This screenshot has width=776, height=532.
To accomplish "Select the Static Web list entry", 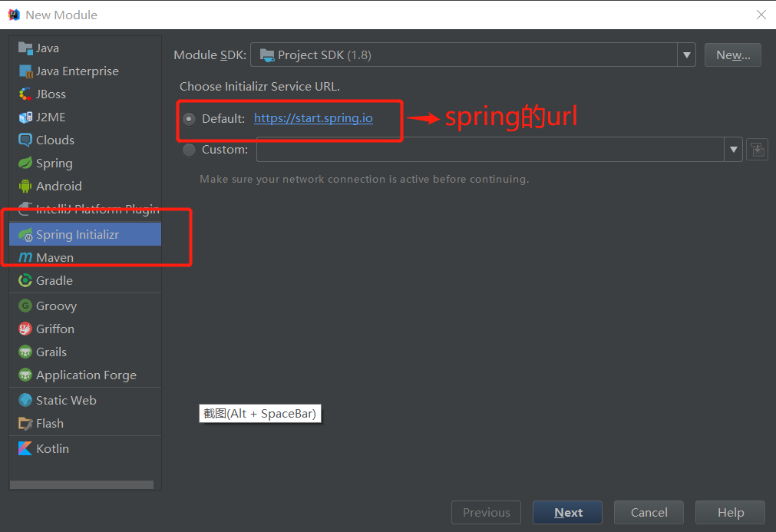I will [85, 401].
